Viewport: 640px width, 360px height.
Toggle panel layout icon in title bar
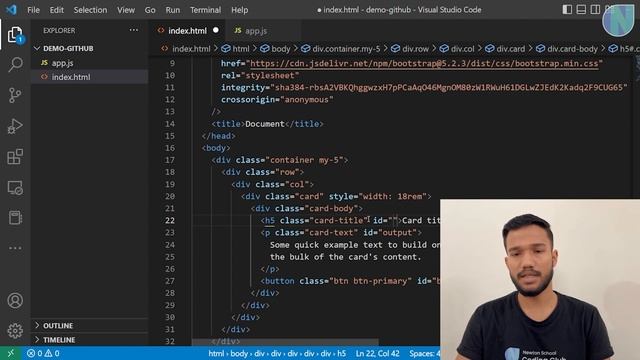(581, 9)
